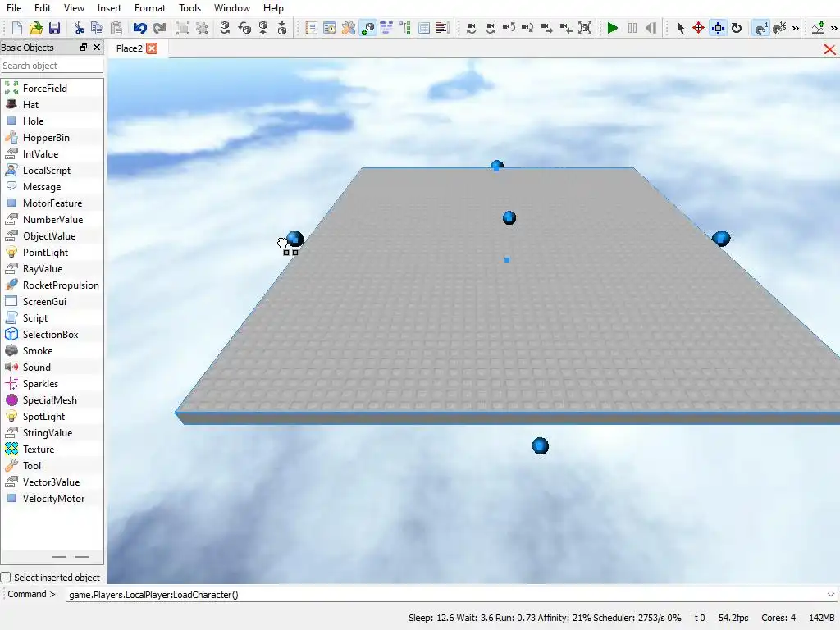The image size is (840, 630).
Task: Click the Cut scissors icon
Action: (80, 28)
